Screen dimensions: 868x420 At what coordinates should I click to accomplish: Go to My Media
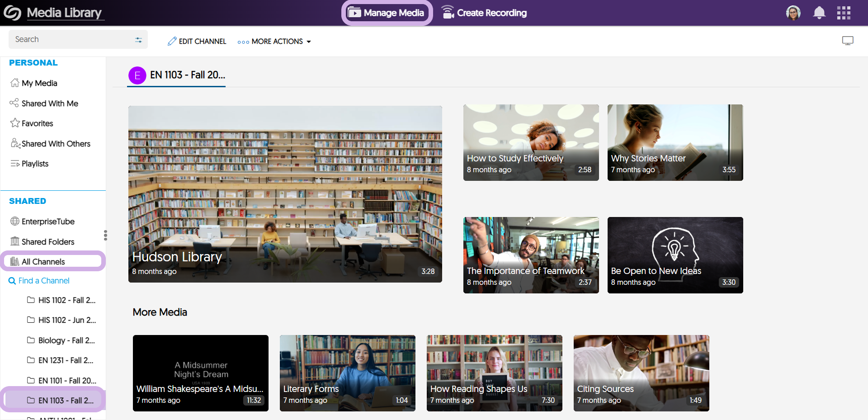tap(34, 83)
